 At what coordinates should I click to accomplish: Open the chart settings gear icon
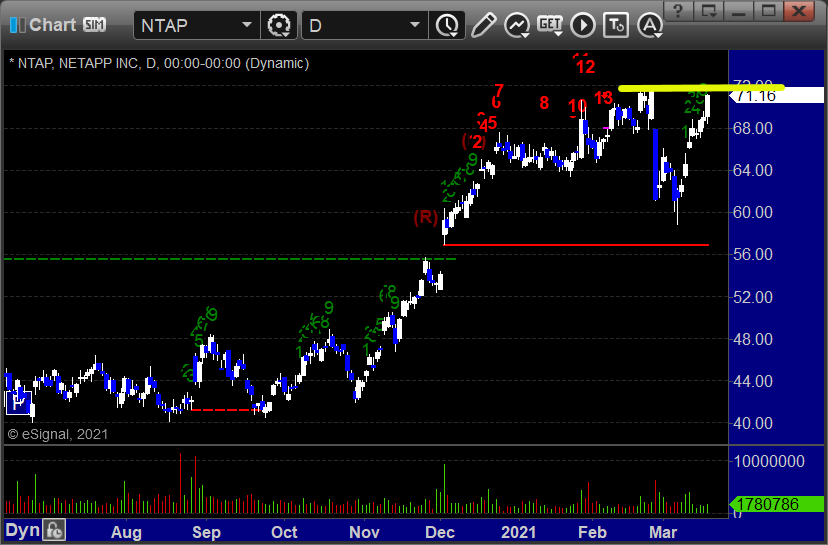[x=279, y=25]
